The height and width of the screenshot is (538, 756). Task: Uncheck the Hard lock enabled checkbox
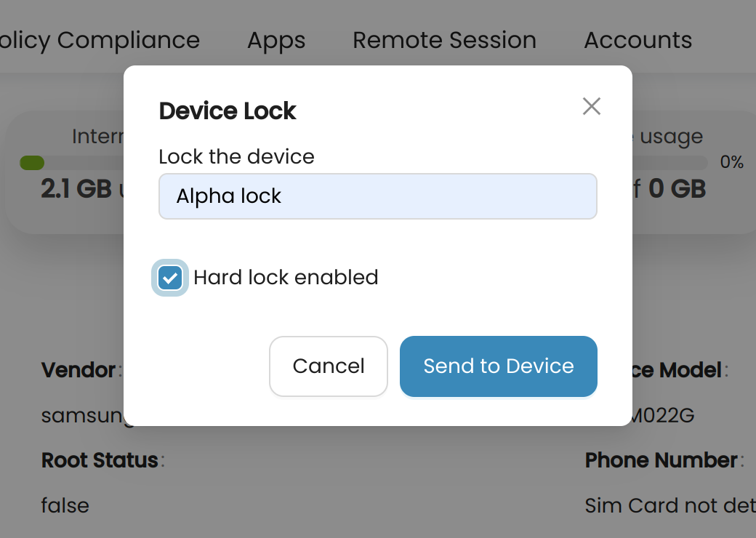click(169, 278)
